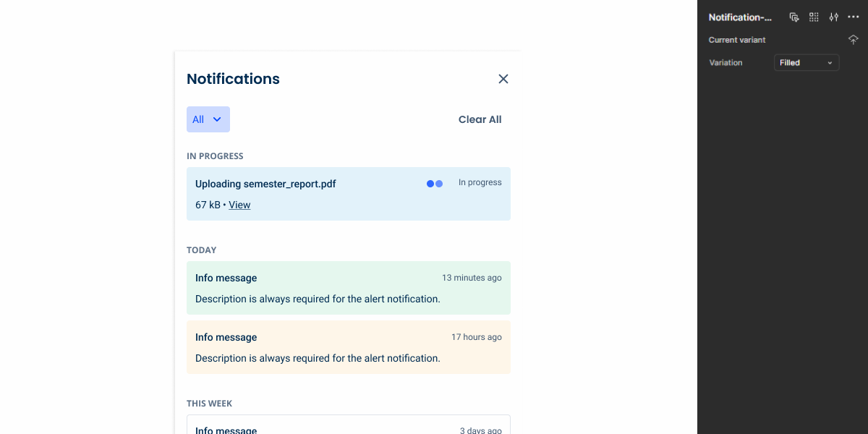The width and height of the screenshot is (868, 434).
Task: Click the overlapping squares with cursor icon
Action: pos(794,17)
